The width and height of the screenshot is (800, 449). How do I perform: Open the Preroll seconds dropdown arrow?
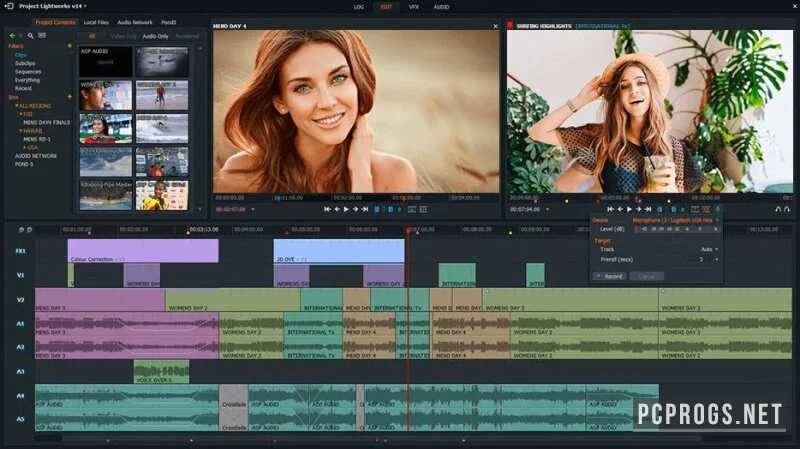(717, 259)
